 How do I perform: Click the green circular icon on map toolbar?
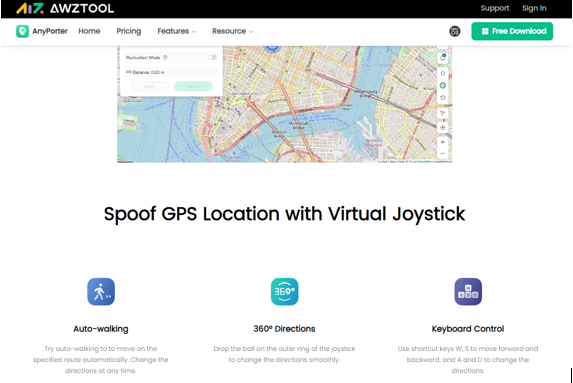point(443,85)
